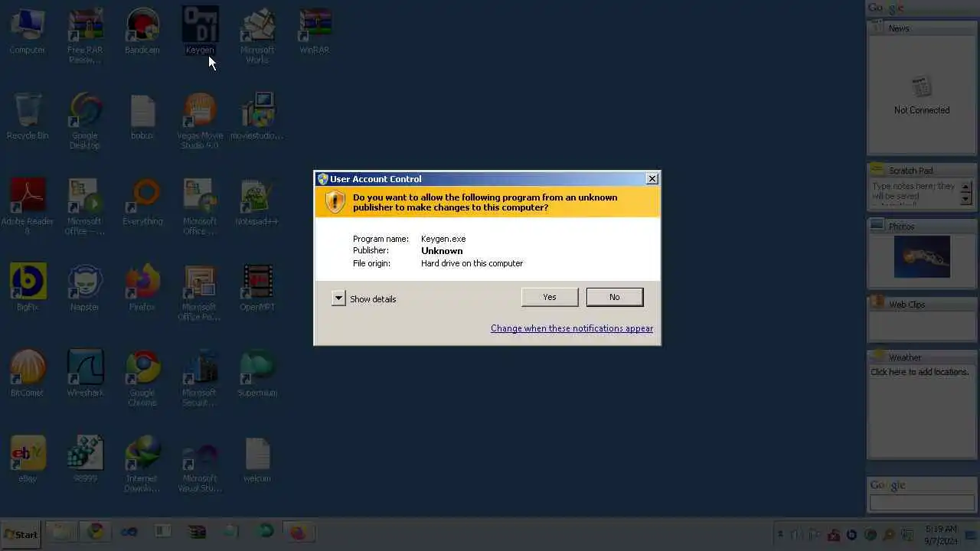Open the Computer desktop icon
Image resolution: width=980 pixels, height=551 pixels.
(x=28, y=32)
